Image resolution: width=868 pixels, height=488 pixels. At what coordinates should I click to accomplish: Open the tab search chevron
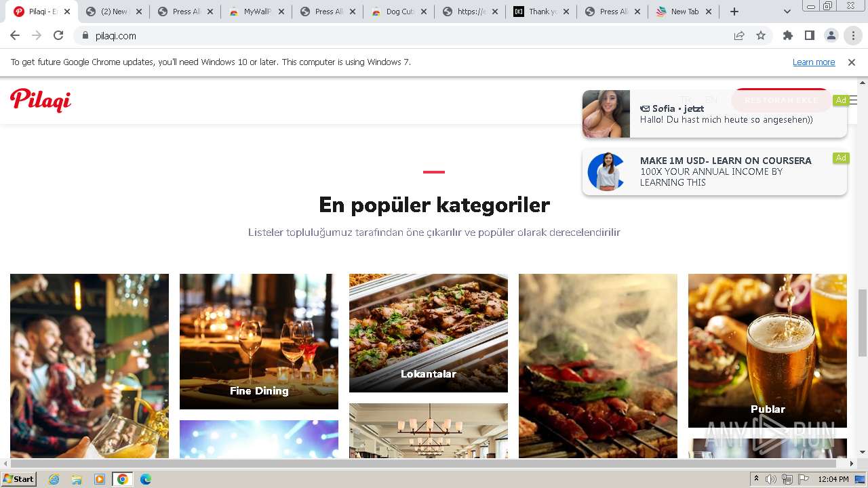point(787,12)
